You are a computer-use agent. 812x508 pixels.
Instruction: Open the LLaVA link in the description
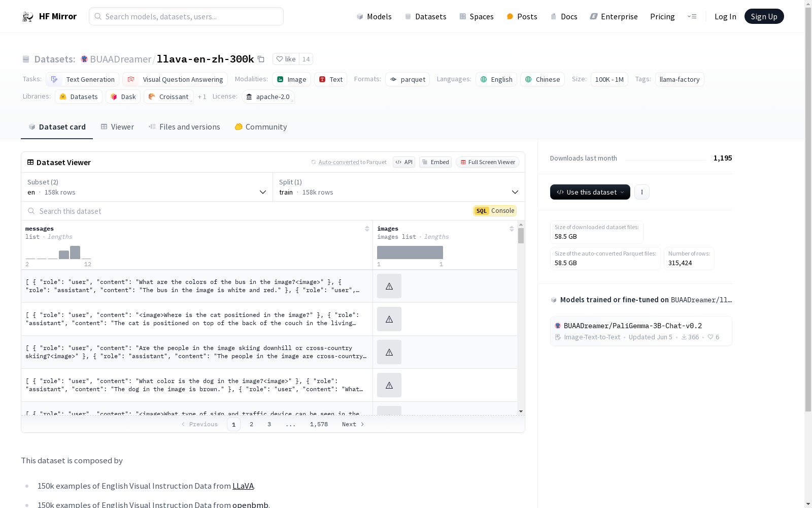tap(243, 486)
